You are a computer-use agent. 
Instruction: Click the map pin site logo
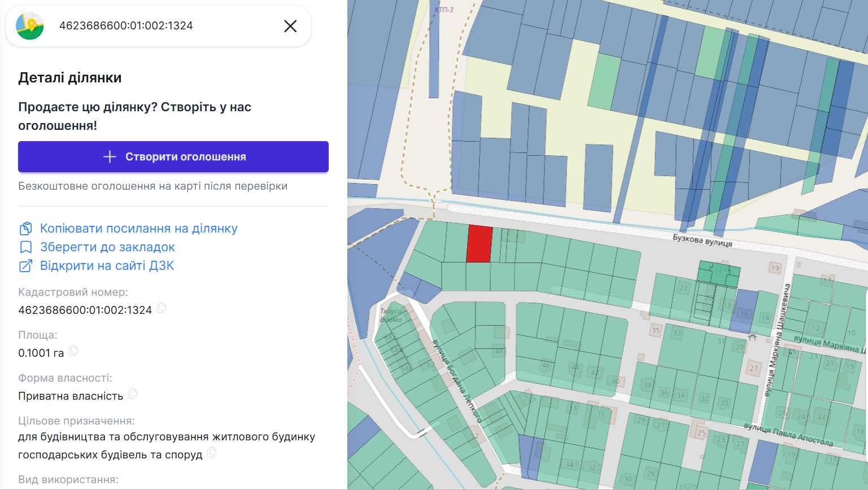click(30, 26)
